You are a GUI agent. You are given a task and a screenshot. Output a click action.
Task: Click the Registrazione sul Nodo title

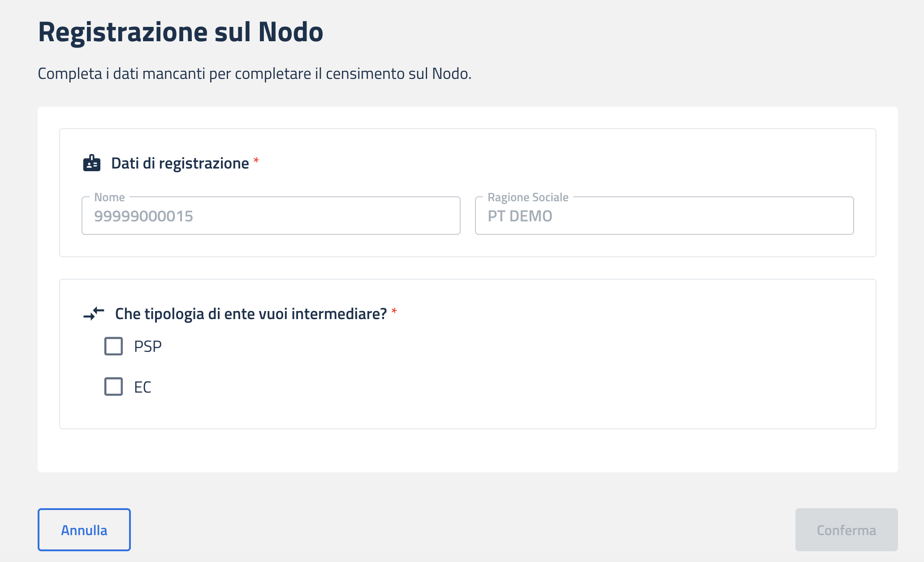181,32
